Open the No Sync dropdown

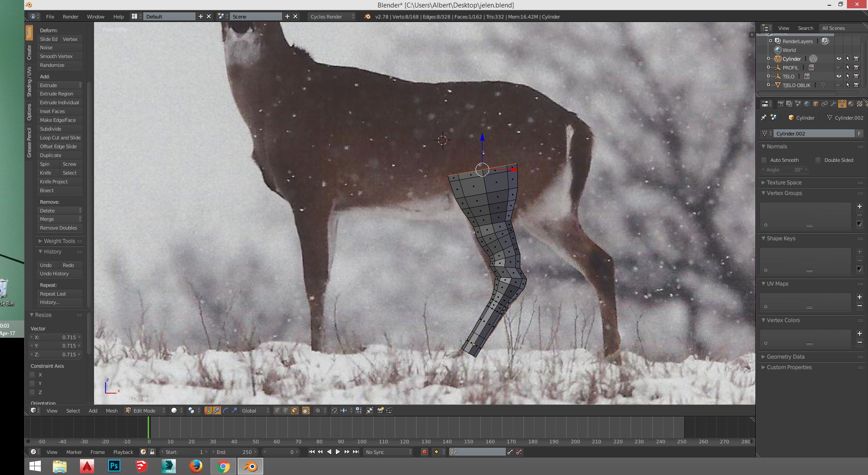[389, 452]
